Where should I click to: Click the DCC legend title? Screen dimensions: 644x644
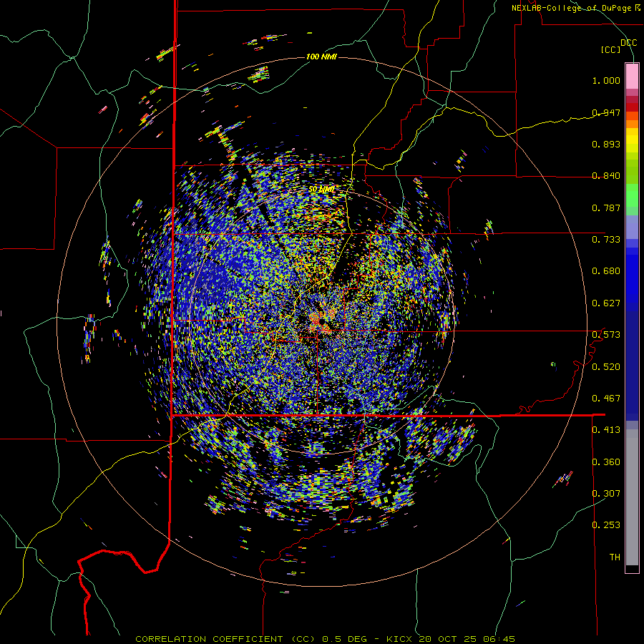point(628,42)
